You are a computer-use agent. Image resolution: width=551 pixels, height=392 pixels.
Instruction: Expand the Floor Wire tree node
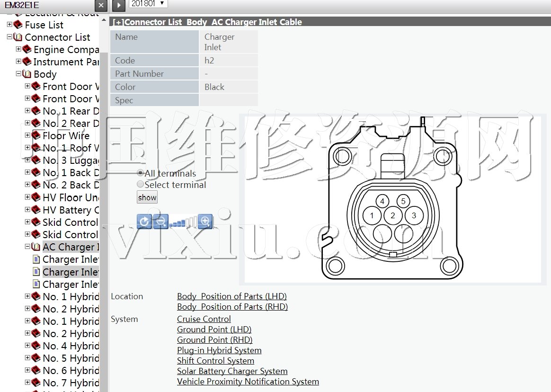(27, 135)
